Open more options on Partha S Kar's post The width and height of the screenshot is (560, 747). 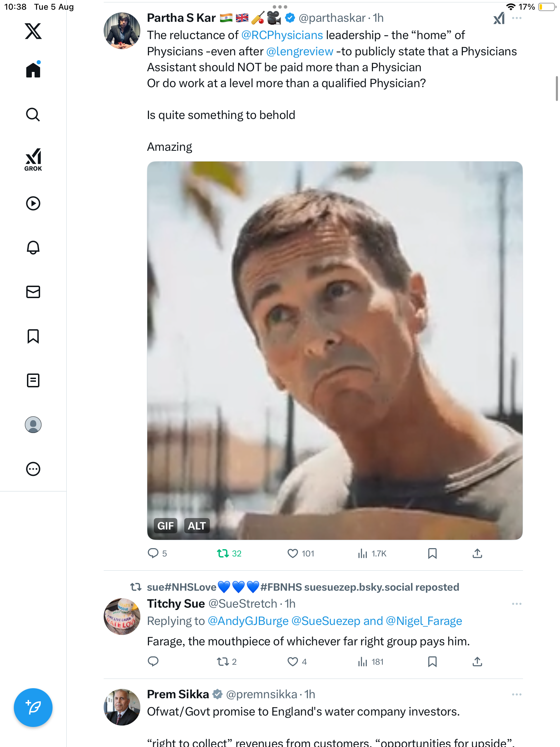[517, 18]
